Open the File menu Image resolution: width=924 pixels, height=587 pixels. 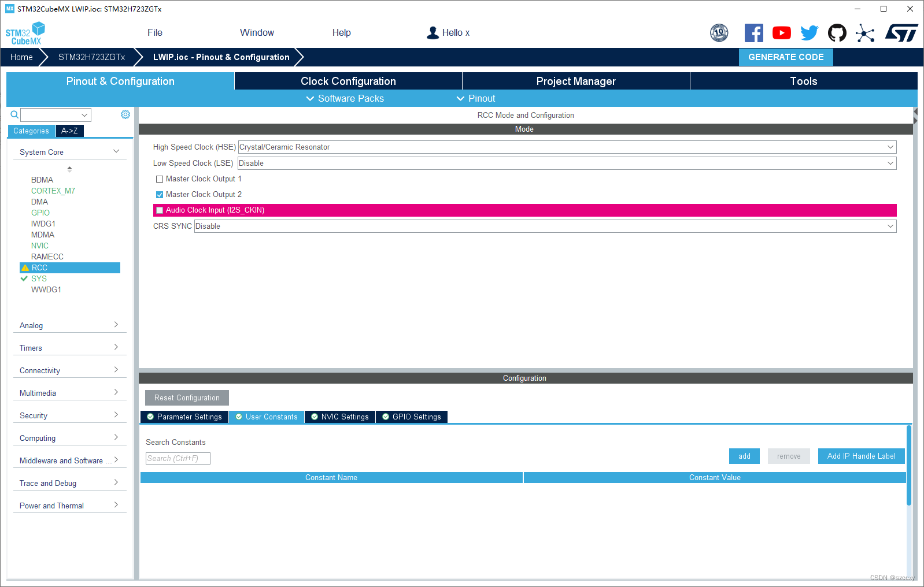click(155, 33)
